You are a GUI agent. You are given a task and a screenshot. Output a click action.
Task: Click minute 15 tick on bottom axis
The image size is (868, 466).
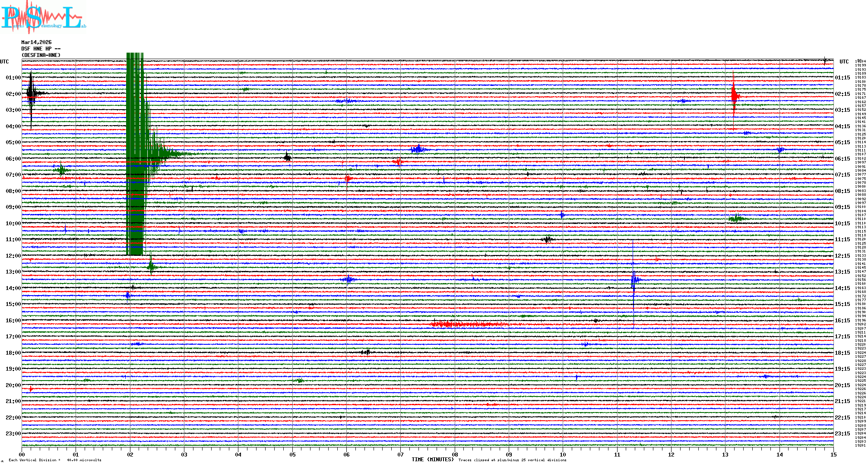click(x=833, y=454)
